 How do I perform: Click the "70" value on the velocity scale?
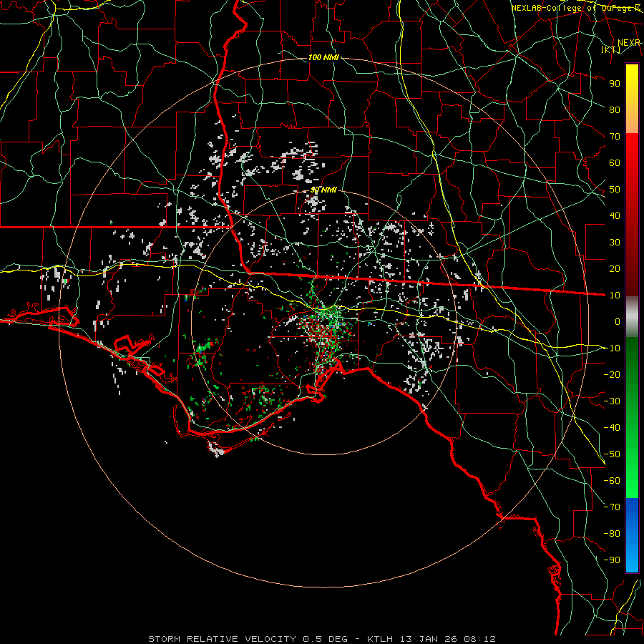tap(615, 137)
